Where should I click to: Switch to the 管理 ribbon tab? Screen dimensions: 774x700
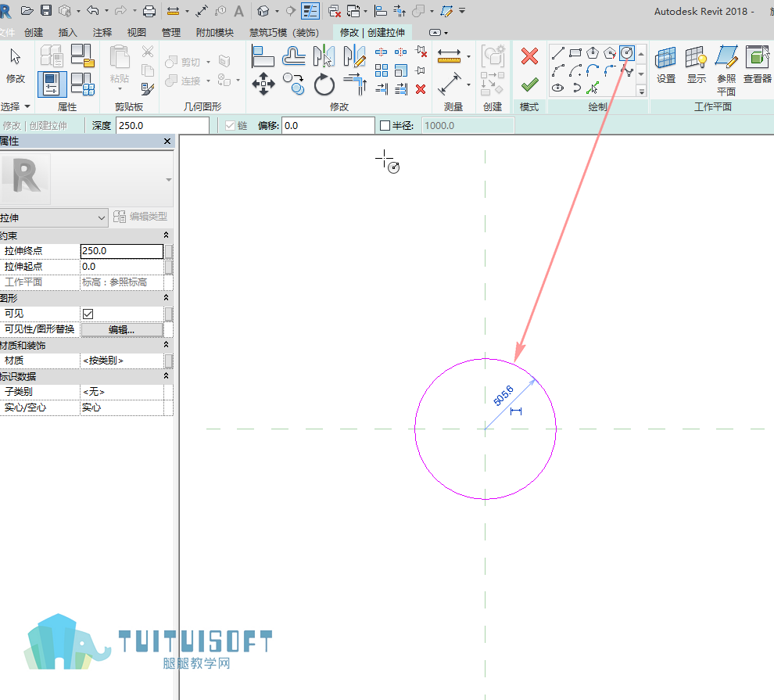[x=171, y=33]
